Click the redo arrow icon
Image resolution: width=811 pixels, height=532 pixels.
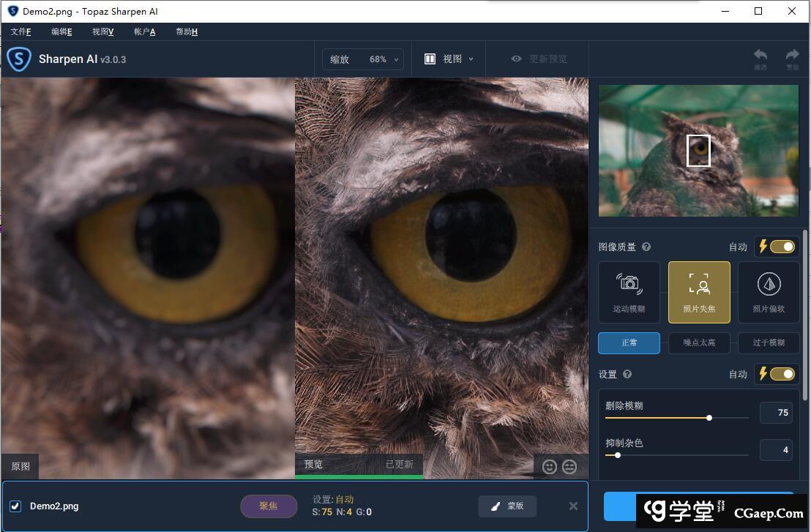coord(792,56)
